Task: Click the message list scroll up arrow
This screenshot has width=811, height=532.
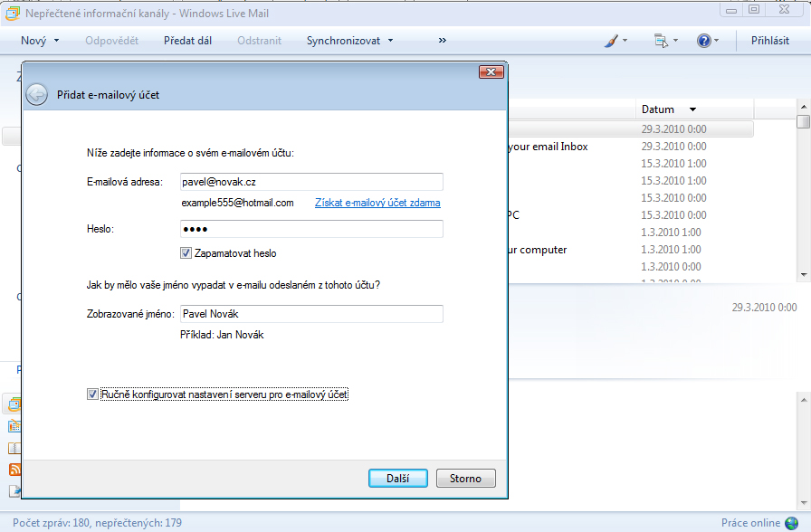Action: pyautogui.click(x=803, y=107)
